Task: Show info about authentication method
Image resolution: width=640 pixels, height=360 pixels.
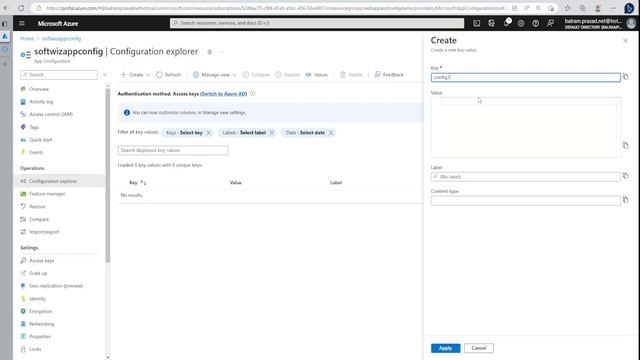Action: pos(253,94)
